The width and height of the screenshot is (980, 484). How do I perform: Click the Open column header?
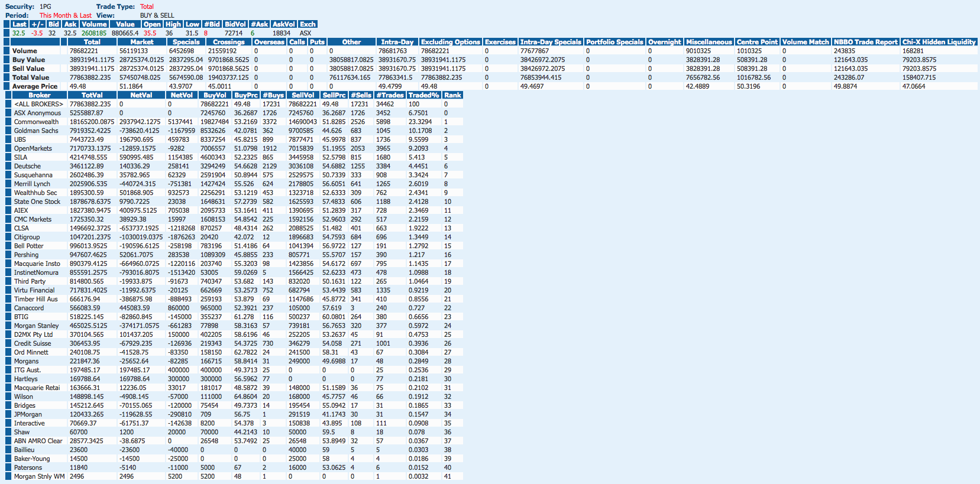coord(152,24)
